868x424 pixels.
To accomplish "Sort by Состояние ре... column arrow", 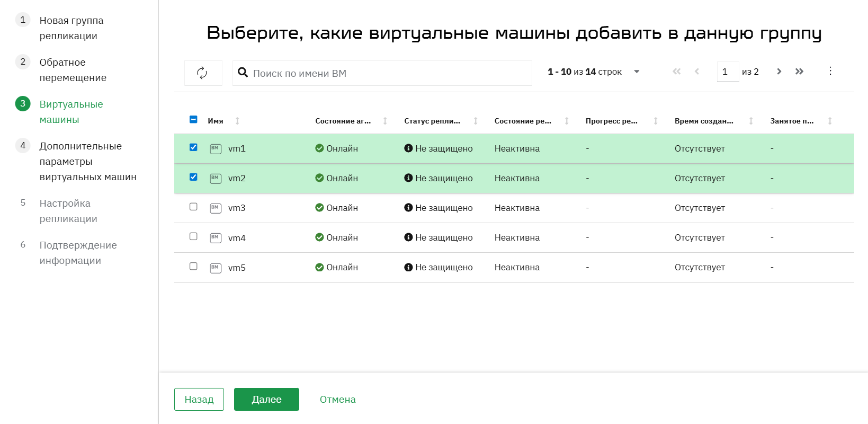I will tap(567, 121).
